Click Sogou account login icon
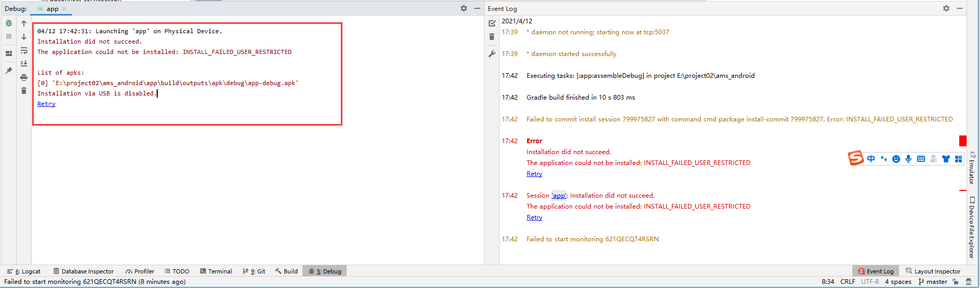980x288 pixels. [933, 159]
